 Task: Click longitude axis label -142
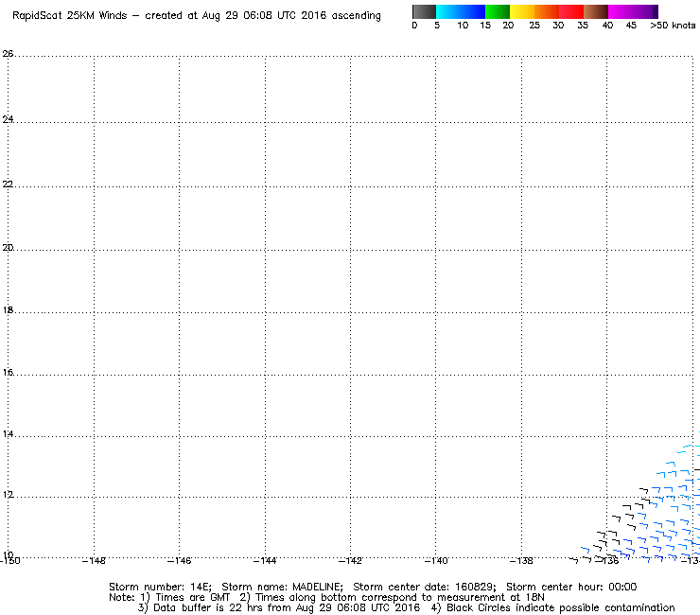point(350,561)
